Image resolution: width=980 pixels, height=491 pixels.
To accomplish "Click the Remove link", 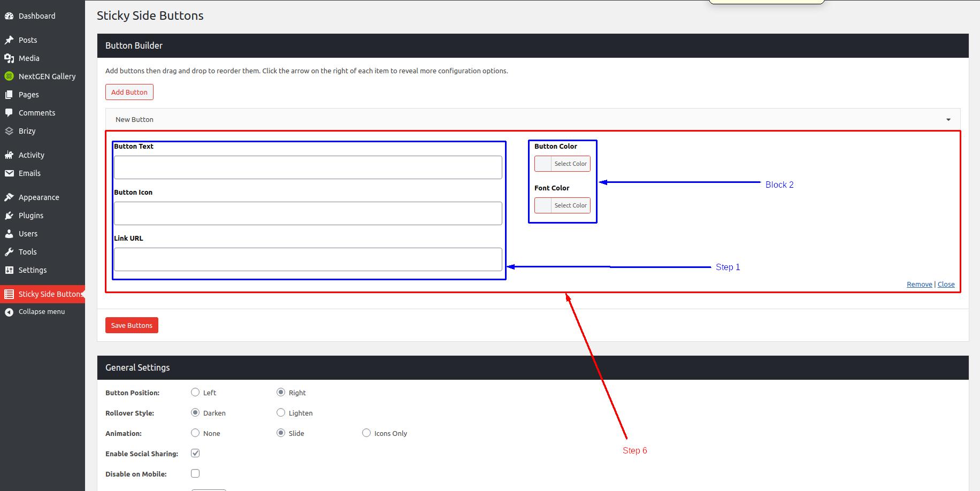I will [x=920, y=284].
